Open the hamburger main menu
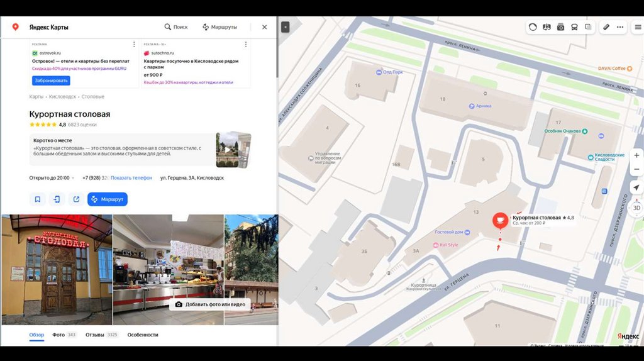This screenshot has width=644, height=361. pyautogui.click(x=638, y=27)
